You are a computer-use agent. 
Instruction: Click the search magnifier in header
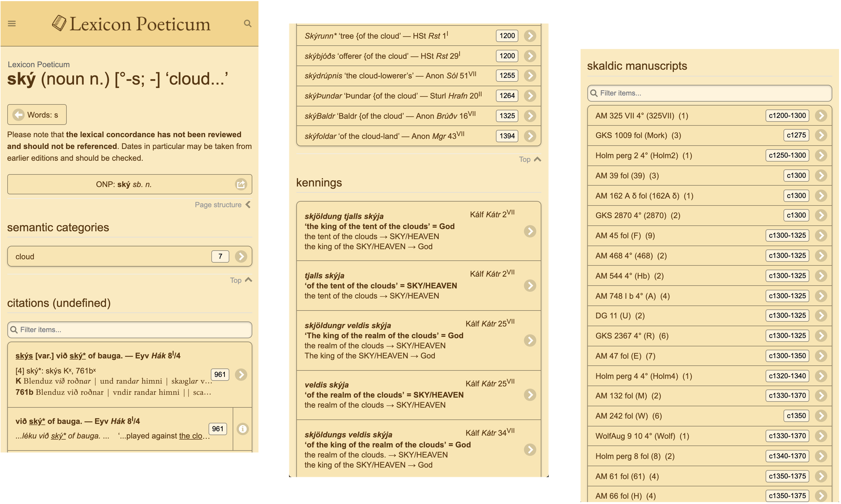coord(248,24)
